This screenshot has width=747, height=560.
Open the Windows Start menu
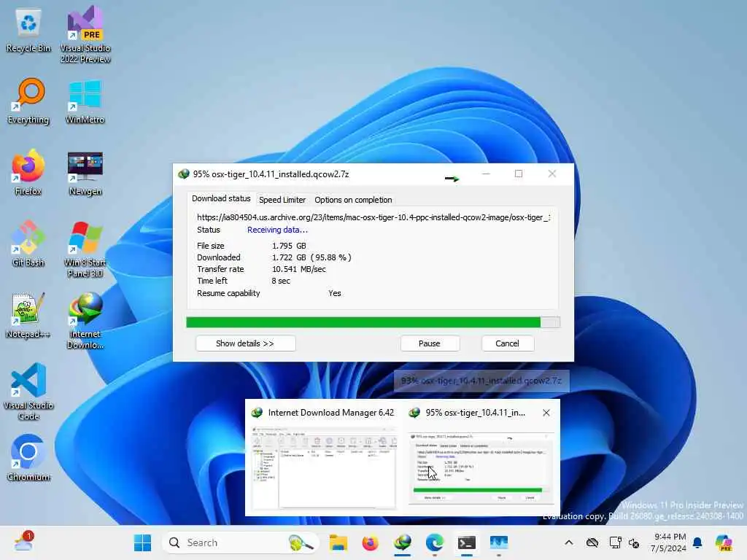pos(142,542)
